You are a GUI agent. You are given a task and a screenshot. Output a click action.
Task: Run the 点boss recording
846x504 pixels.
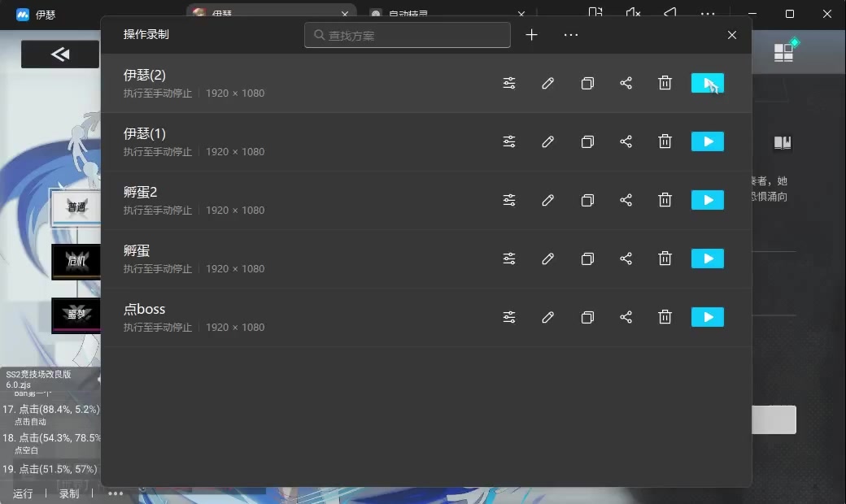point(707,317)
